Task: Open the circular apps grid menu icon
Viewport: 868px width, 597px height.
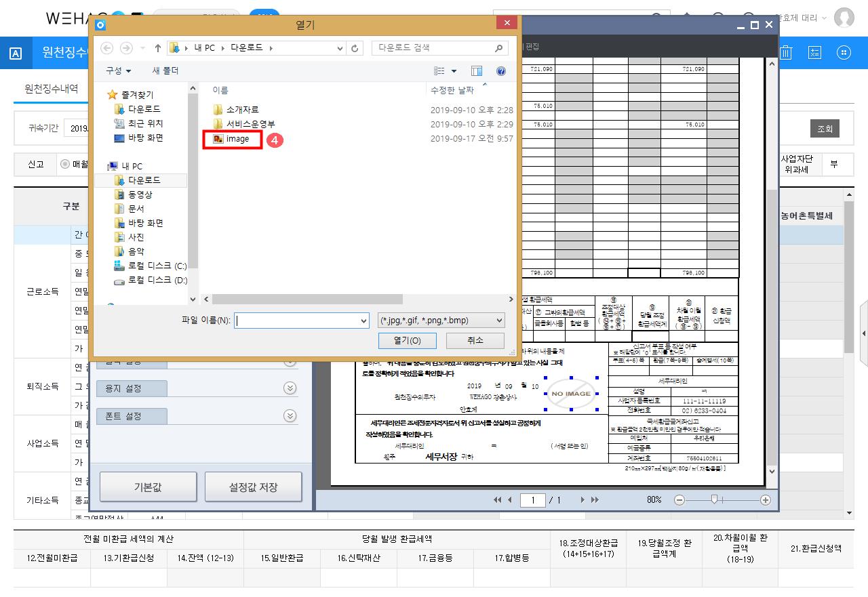Action: click(x=844, y=53)
